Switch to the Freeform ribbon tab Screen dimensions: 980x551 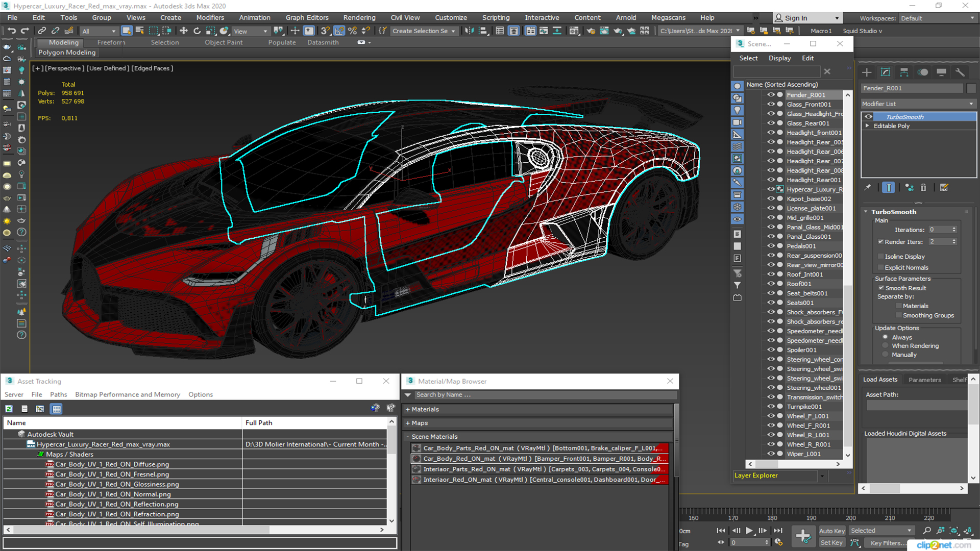click(111, 43)
